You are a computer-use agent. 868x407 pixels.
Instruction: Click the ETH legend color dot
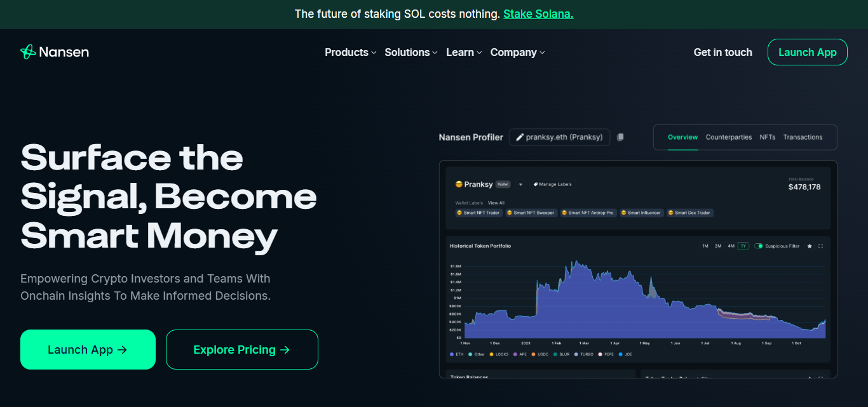(452, 354)
